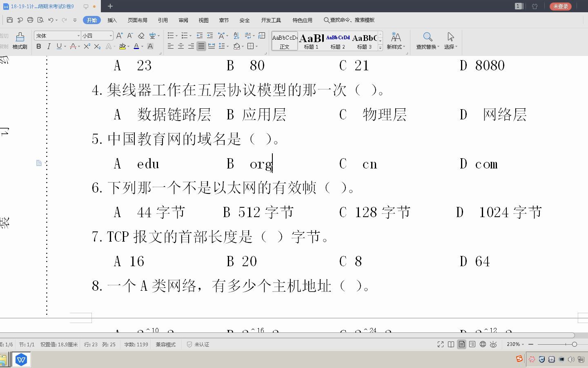The image size is (588, 368).
Task: Click the 选择 button
Action: [450, 41]
